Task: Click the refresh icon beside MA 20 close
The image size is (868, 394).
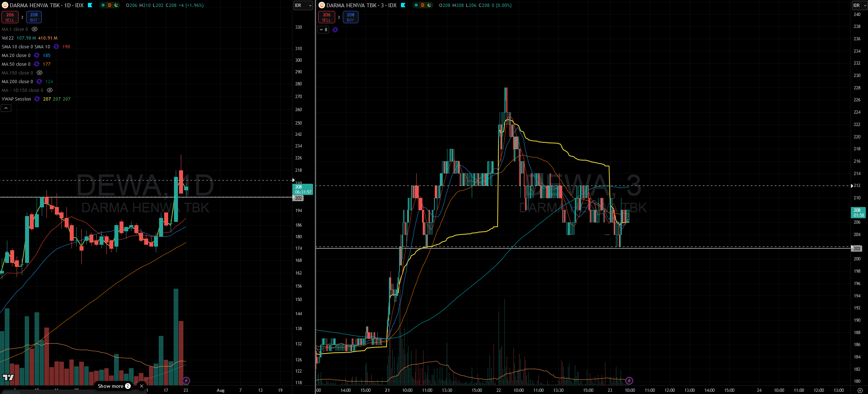Action: [x=37, y=55]
